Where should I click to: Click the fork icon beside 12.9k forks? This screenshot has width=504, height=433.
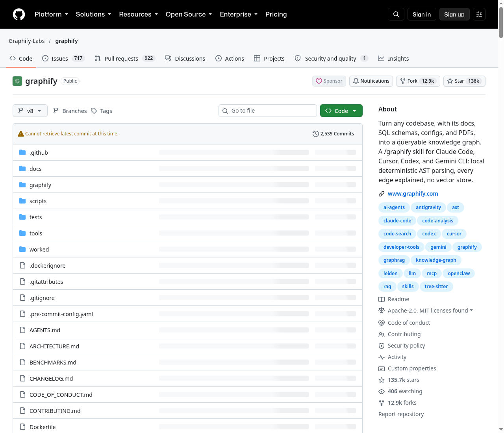382,403
